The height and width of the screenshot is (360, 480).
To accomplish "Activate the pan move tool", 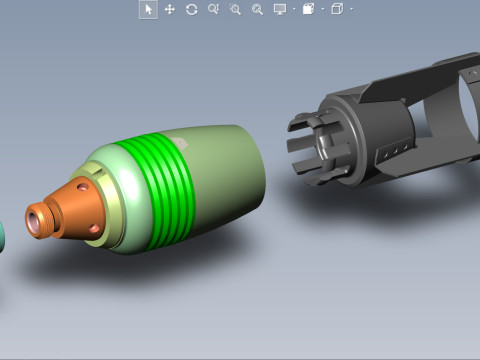I will tap(170, 9).
